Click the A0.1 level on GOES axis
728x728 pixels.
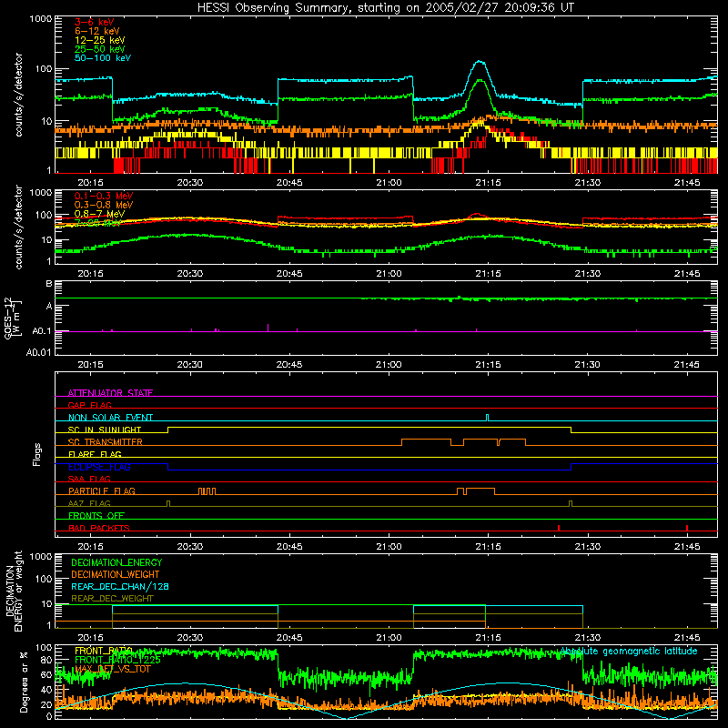42,331
